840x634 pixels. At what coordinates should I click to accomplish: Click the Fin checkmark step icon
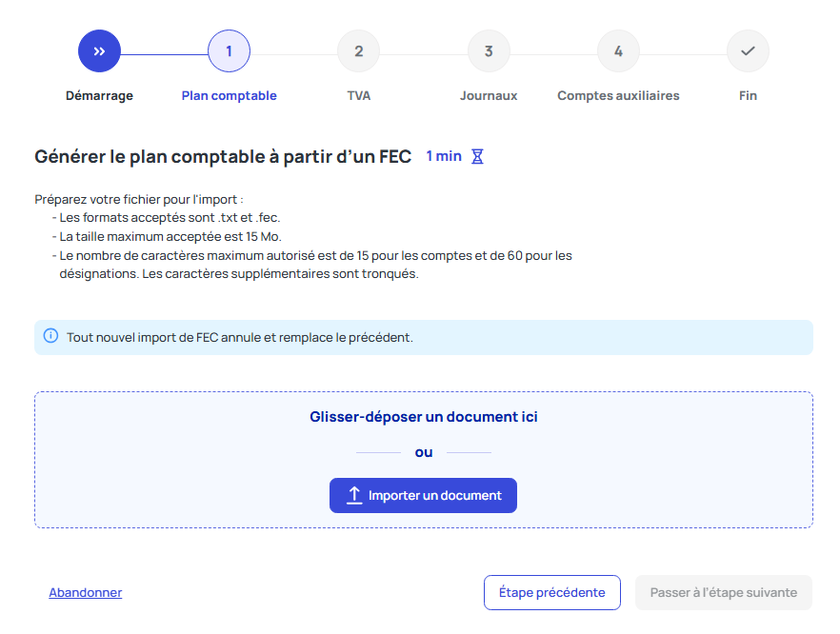coord(748,51)
